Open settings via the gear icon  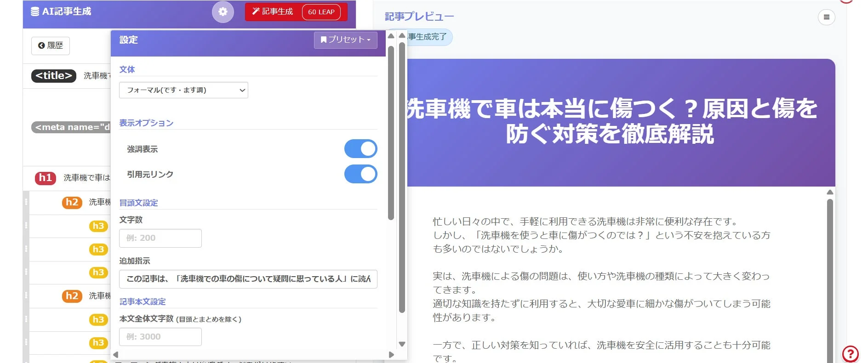(x=223, y=12)
